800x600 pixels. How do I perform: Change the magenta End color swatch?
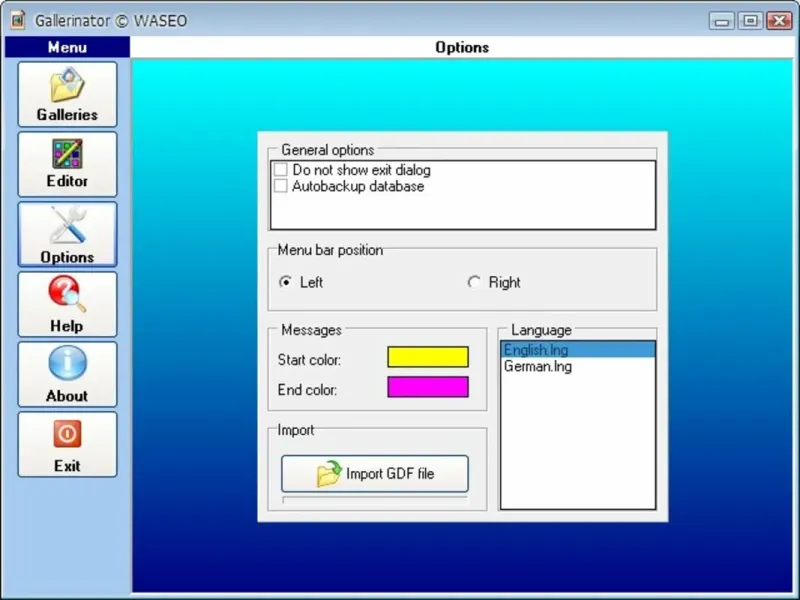[x=428, y=387]
